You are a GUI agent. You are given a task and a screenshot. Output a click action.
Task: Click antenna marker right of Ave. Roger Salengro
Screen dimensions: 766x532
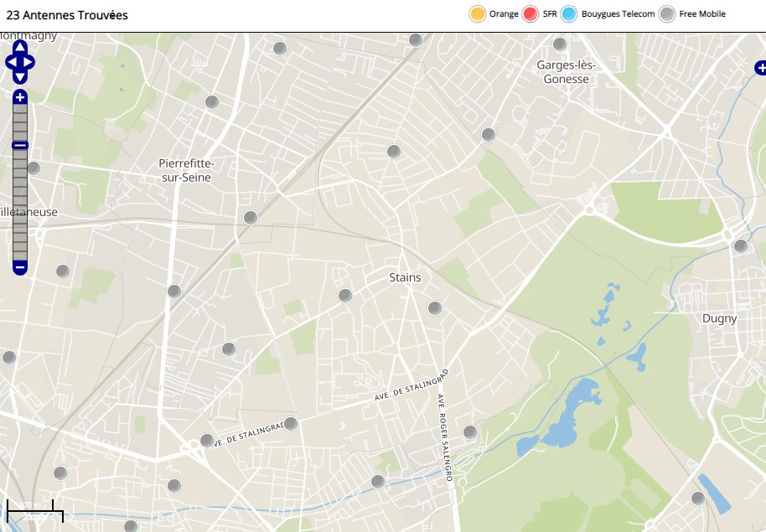470,432
